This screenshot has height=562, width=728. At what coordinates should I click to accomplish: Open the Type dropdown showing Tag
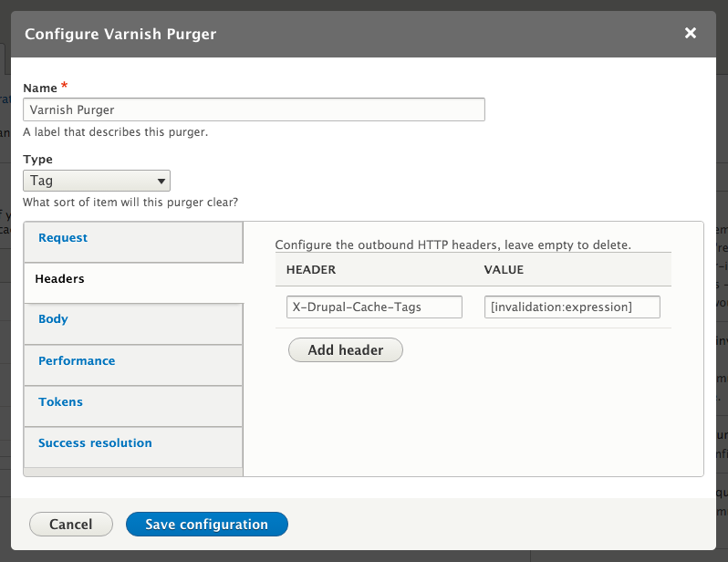97,181
